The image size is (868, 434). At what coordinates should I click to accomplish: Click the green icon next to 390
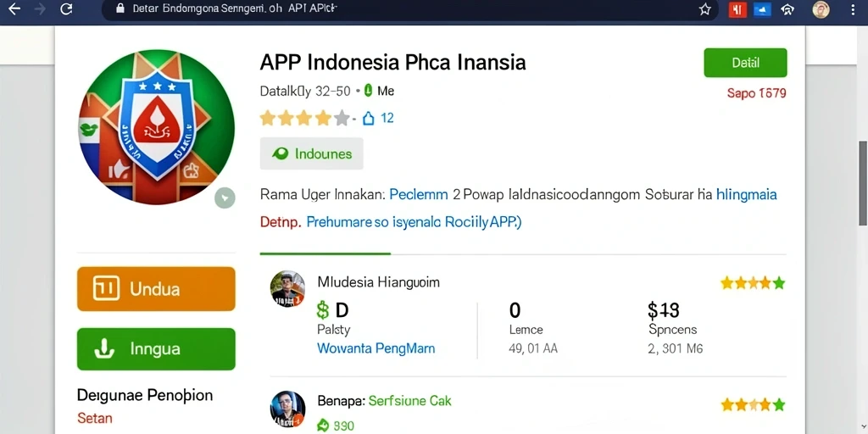pos(323,426)
